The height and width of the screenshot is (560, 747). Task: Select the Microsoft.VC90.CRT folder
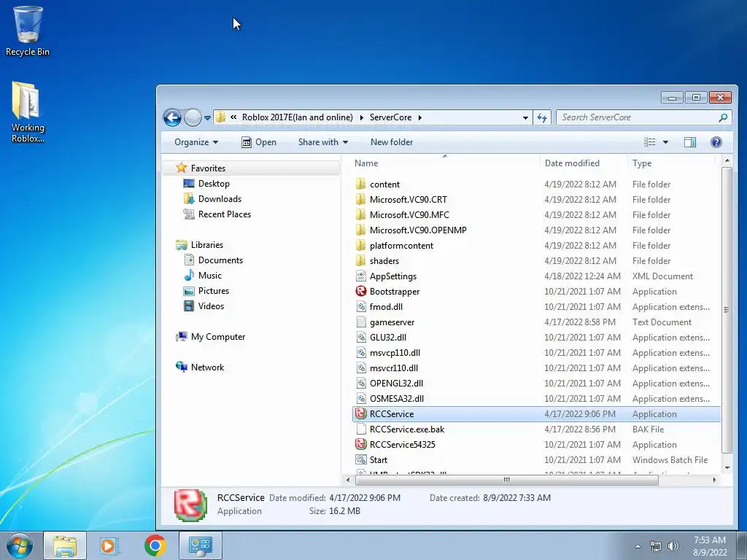pyautogui.click(x=408, y=200)
